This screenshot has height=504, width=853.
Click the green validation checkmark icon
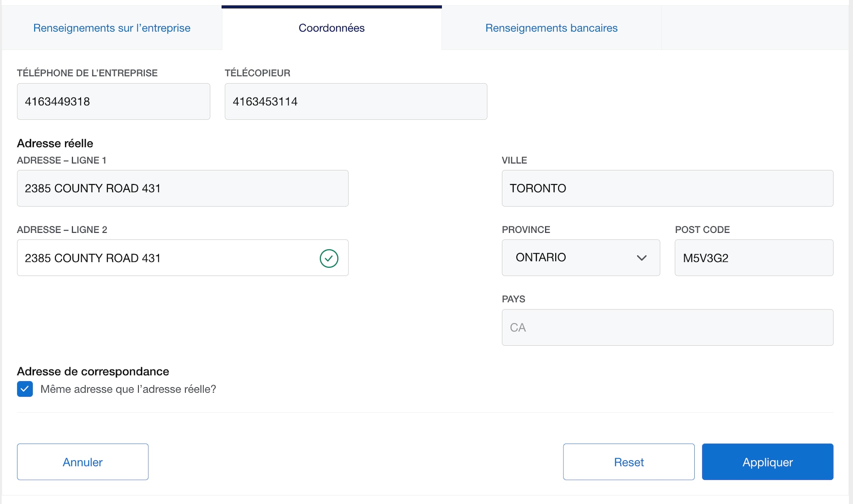(329, 258)
